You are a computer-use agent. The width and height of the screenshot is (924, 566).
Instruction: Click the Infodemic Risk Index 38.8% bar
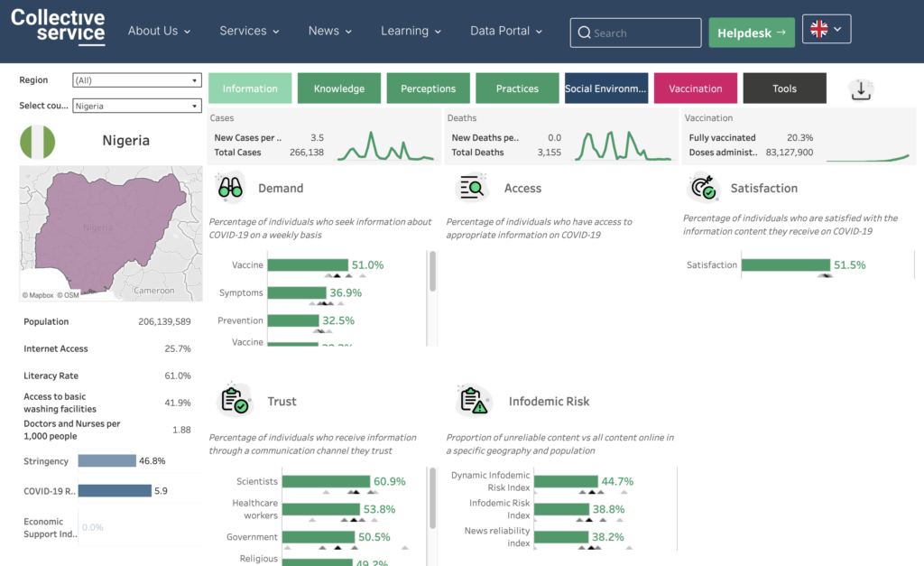(x=561, y=509)
